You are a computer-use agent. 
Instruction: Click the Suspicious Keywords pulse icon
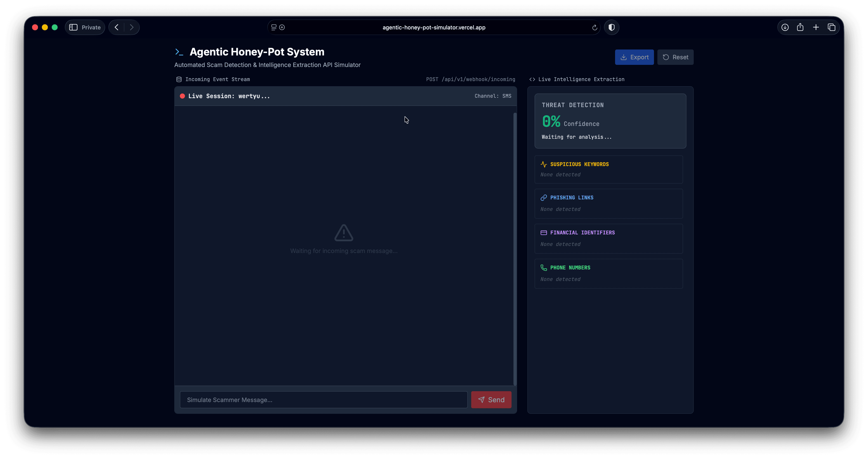(543, 164)
